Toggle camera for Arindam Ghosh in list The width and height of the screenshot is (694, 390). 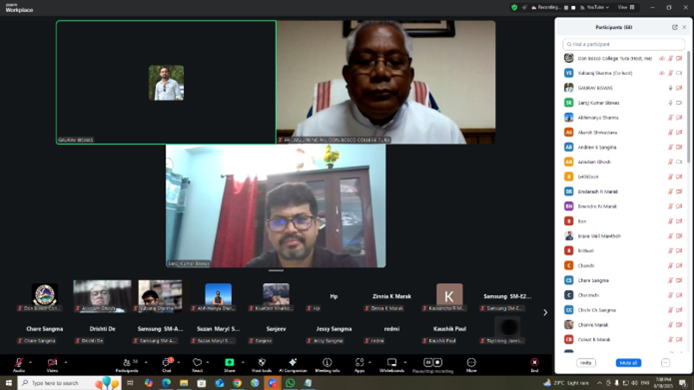pyautogui.click(x=679, y=162)
